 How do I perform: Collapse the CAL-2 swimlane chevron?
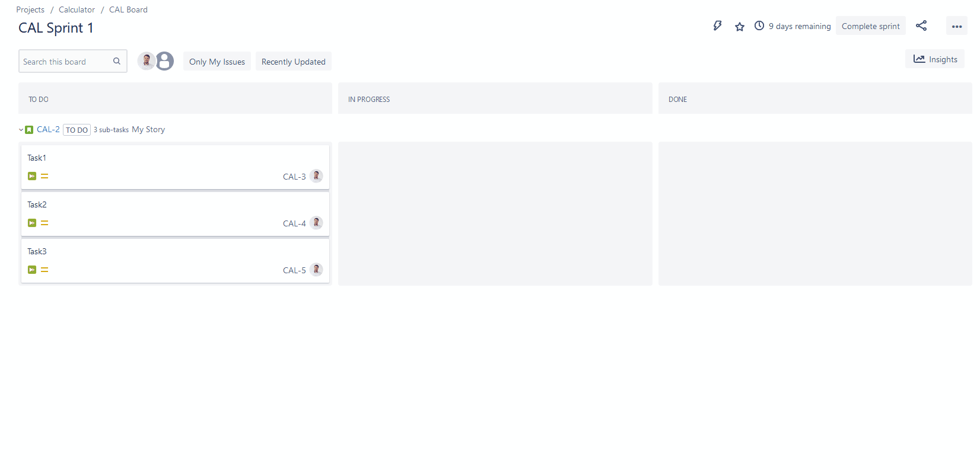21,130
